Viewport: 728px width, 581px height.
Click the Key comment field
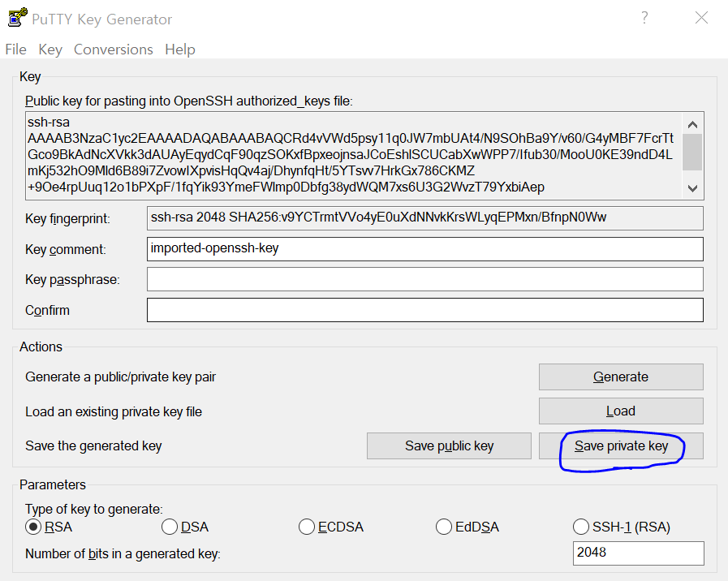424,249
